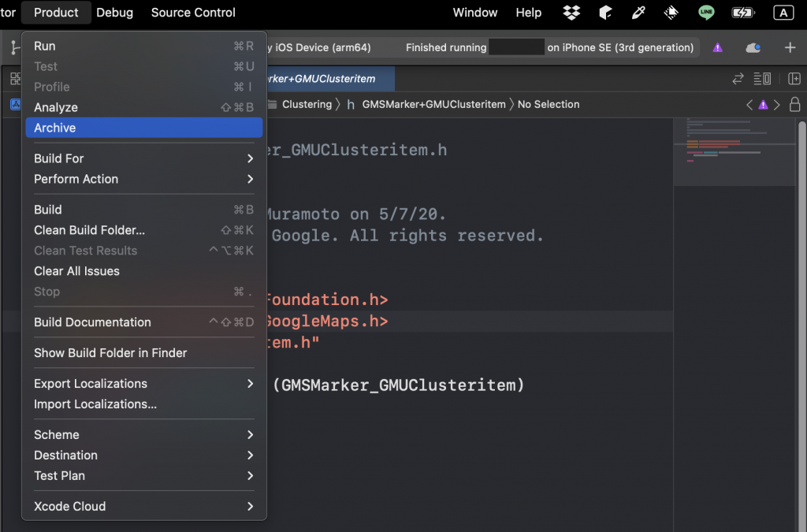Open the Destination submenu

(x=143, y=456)
